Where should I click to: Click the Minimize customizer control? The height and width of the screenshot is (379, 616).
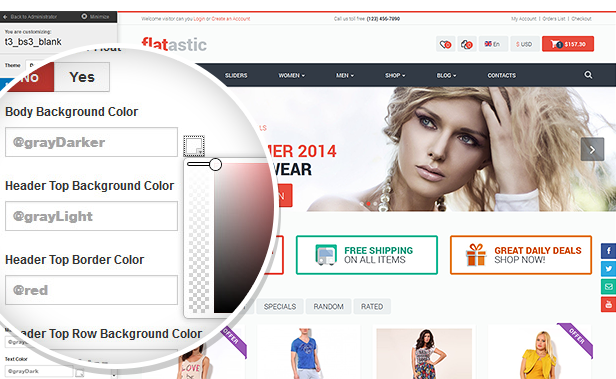[x=95, y=16]
